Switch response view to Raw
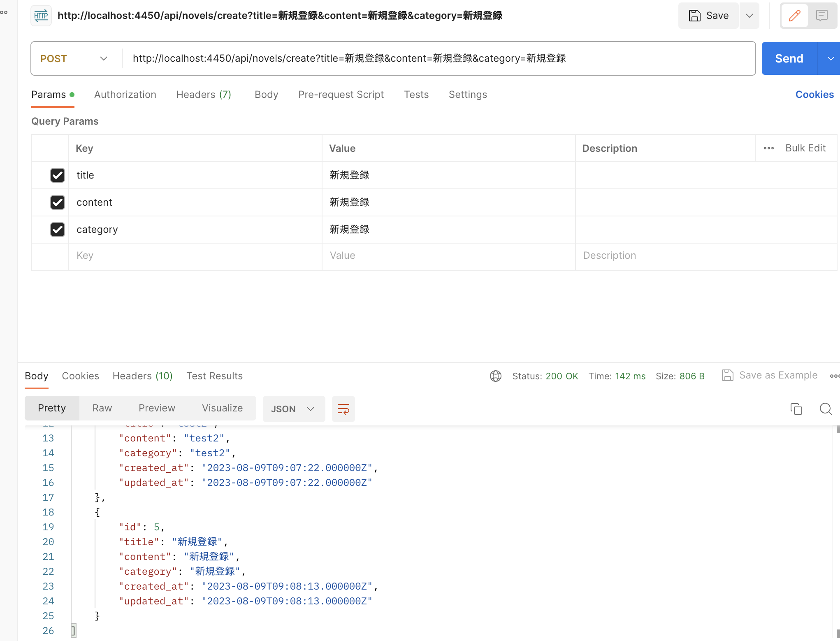Image resolution: width=840 pixels, height=641 pixels. (102, 408)
